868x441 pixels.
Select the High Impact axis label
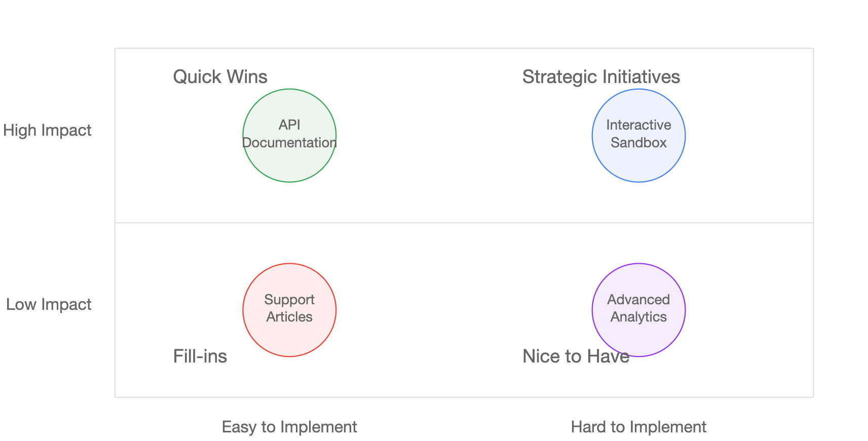click(47, 131)
